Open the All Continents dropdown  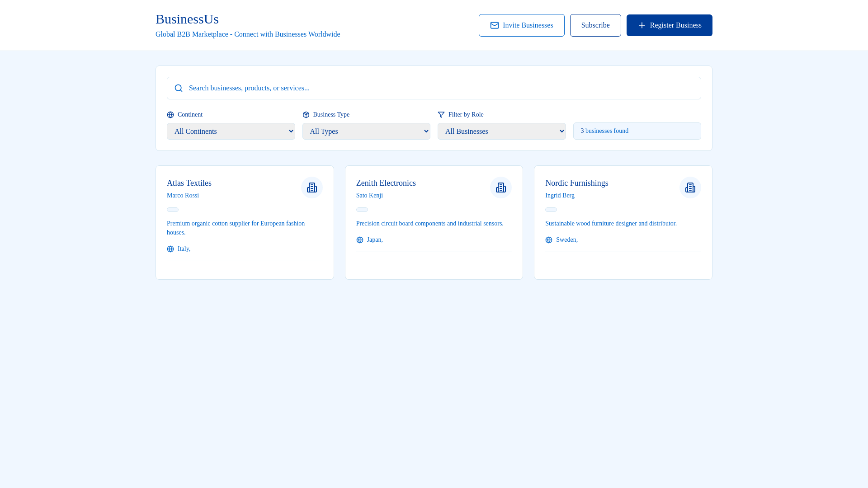pyautogui.click(x=231, y=131)
